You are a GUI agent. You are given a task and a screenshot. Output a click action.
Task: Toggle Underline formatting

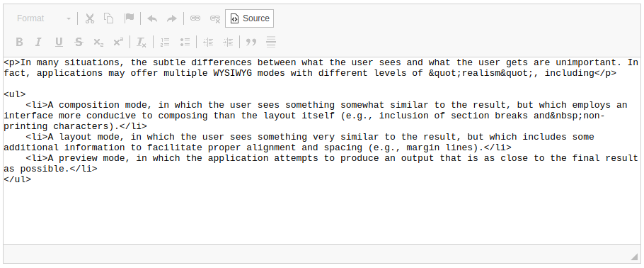pos(59,42)
